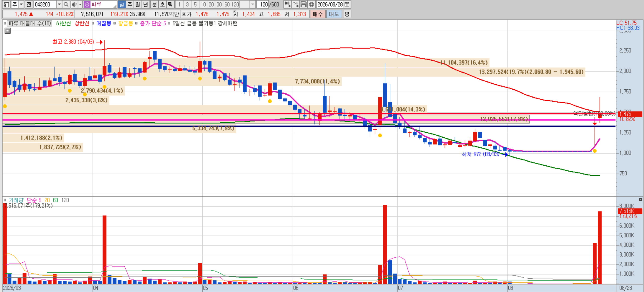Expand the stock code 043200 dropdown

[59, 4]
